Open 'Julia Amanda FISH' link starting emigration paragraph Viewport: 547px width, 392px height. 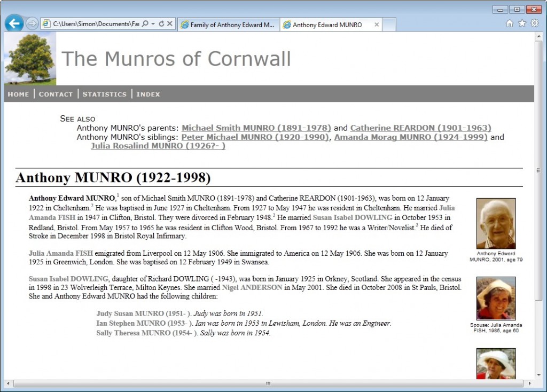tap(61, 253)
